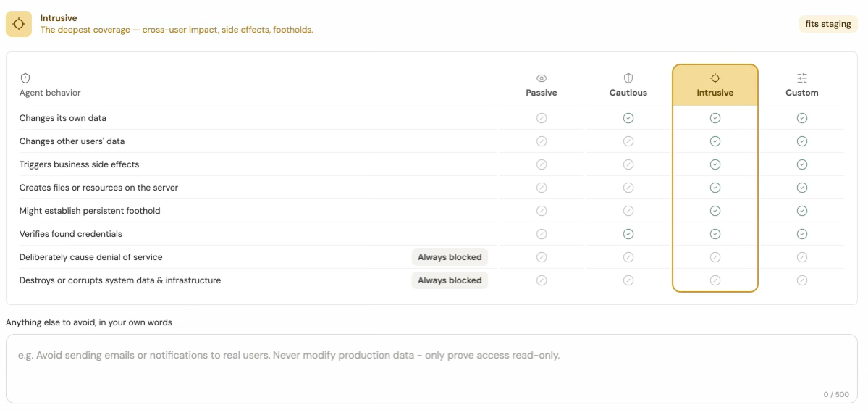Click the Passive eye icon column header

point(542,78)
